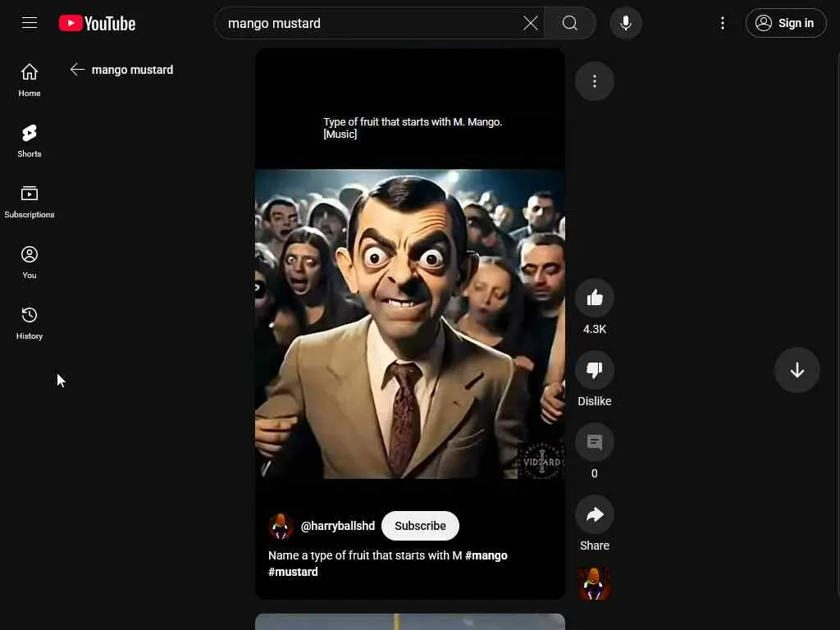Dislike this Short with thumbs down
Screen dimensions: 840x630
[x=594, y=370]
